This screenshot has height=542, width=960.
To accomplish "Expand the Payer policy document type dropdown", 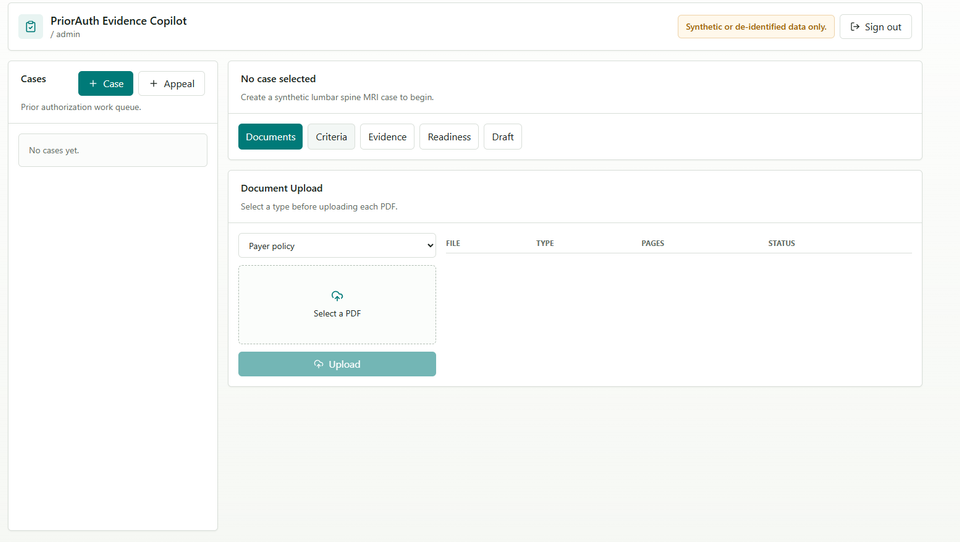I will click(337, 246).
